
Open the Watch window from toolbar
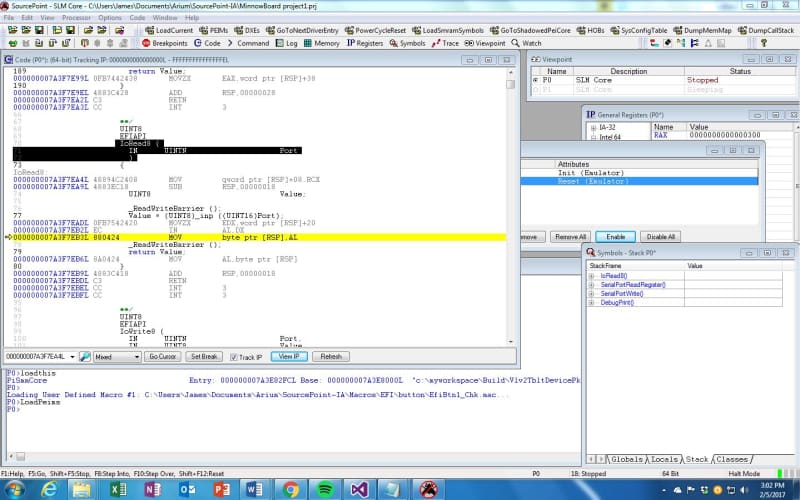point(526,43)
